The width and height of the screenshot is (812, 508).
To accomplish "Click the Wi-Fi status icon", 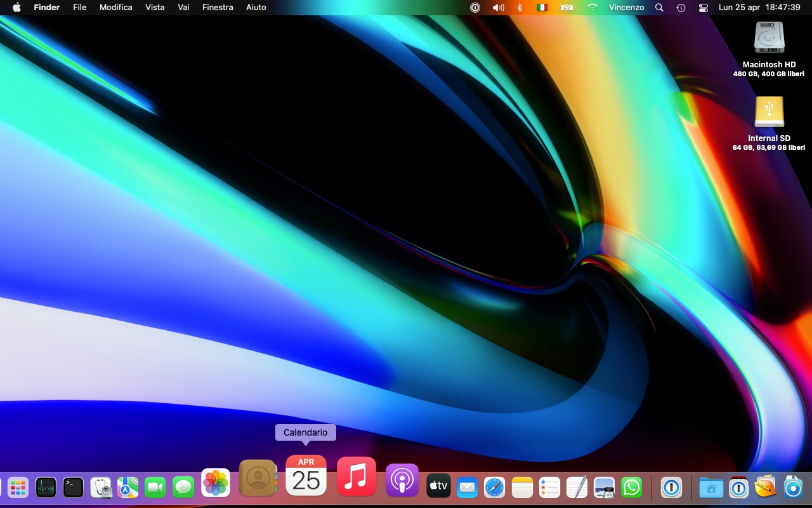I will 593,8.
